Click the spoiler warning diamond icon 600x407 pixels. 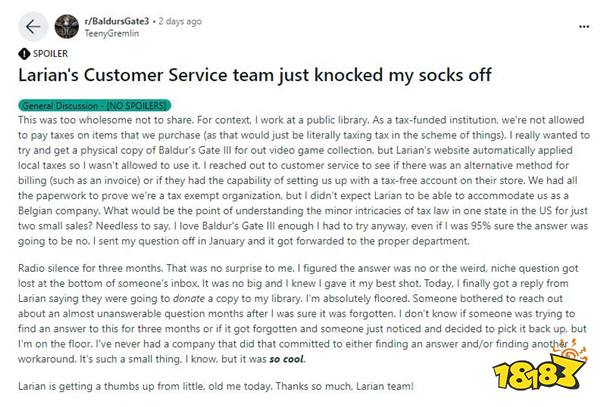pyautogui.click(x=24, y=54)
